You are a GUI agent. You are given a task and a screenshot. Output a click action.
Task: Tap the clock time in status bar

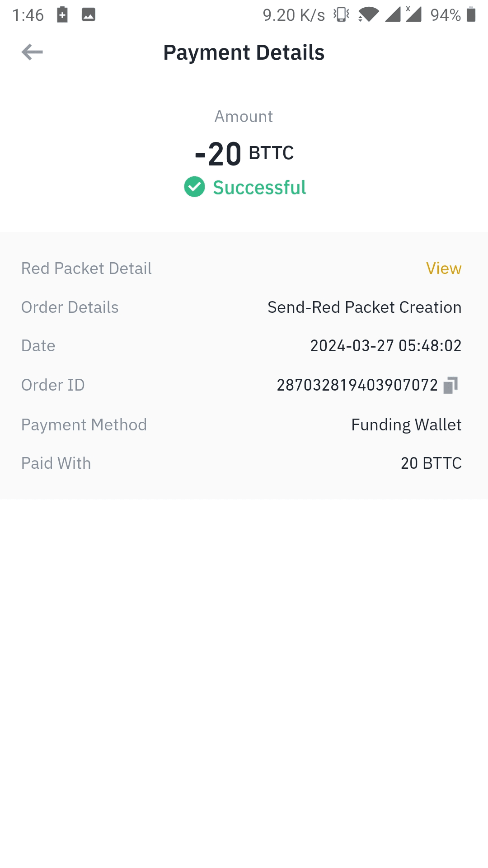(28, 15)
